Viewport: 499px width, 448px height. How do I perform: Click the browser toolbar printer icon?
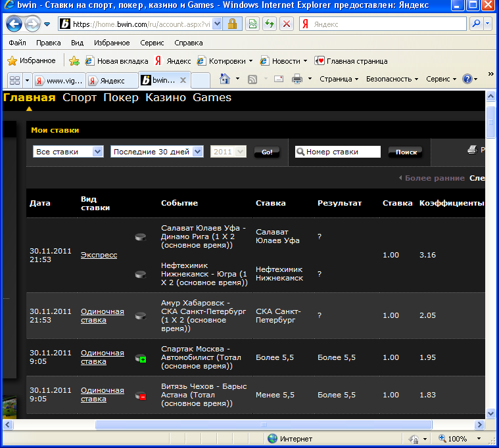coord(297,79)
